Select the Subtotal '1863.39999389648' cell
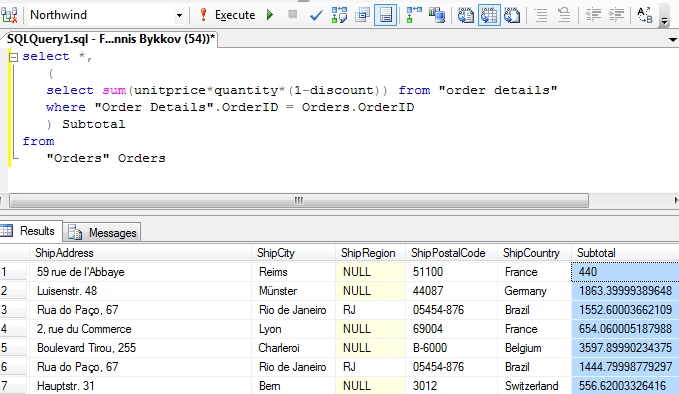Image resolution: width=679 pixels, height=394 pixels. point(625,291)
